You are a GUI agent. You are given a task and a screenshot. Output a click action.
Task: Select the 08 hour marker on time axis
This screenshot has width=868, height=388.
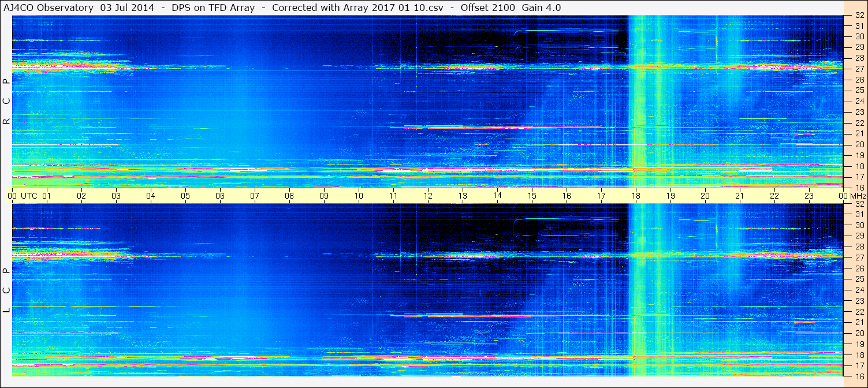coord(289,196)
